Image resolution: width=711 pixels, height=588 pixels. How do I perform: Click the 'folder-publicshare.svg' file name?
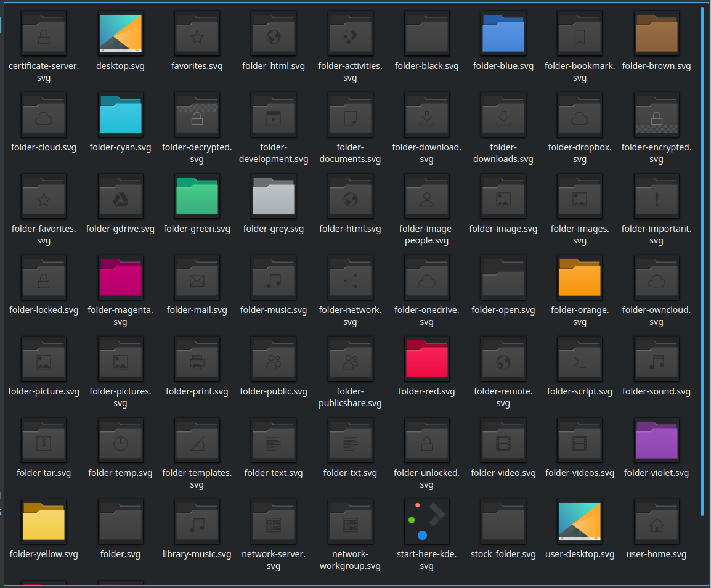point(350,397)
